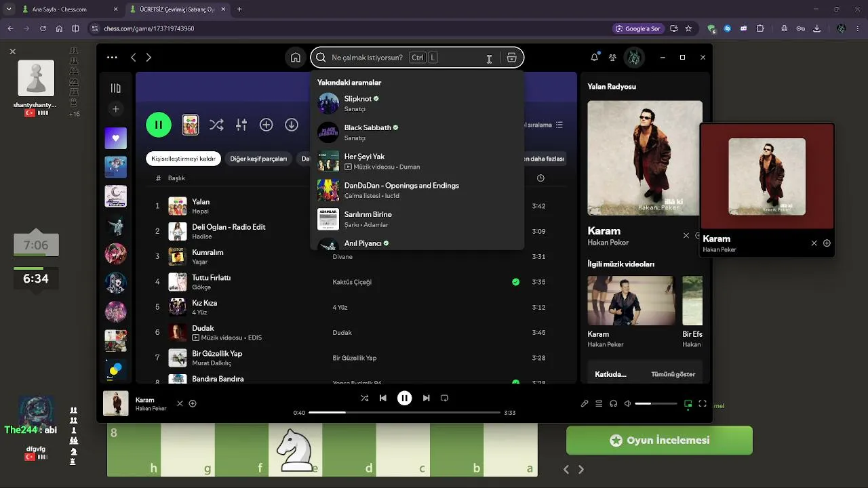The image size is (868, 488).
Task: Open Friend Activity icon in Spotify header
Action: pyautogui.click(x=613, y=58)
